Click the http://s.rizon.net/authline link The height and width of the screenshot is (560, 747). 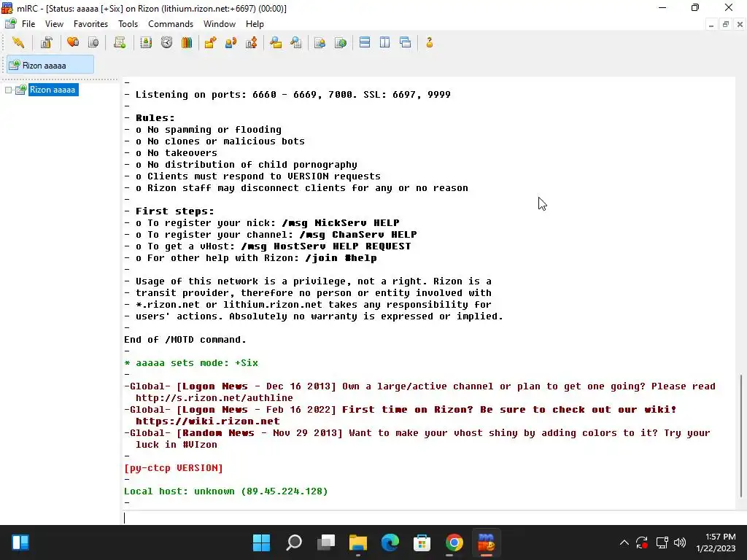pos(214,397)
